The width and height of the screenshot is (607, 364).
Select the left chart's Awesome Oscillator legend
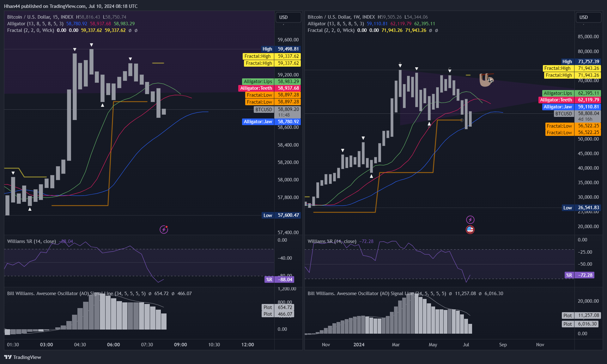click(x=99, y=294)
